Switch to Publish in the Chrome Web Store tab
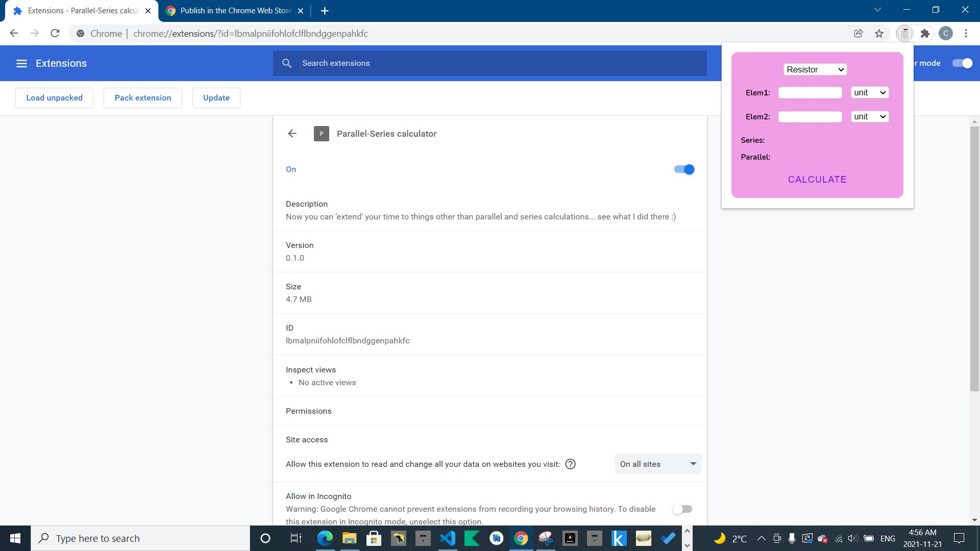980x551 pixels. 235,11
